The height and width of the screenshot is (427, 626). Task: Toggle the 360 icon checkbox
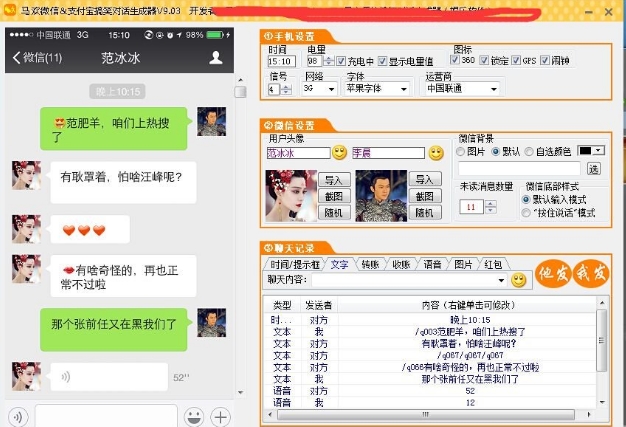pyautogui.click(x=455, y=60)
